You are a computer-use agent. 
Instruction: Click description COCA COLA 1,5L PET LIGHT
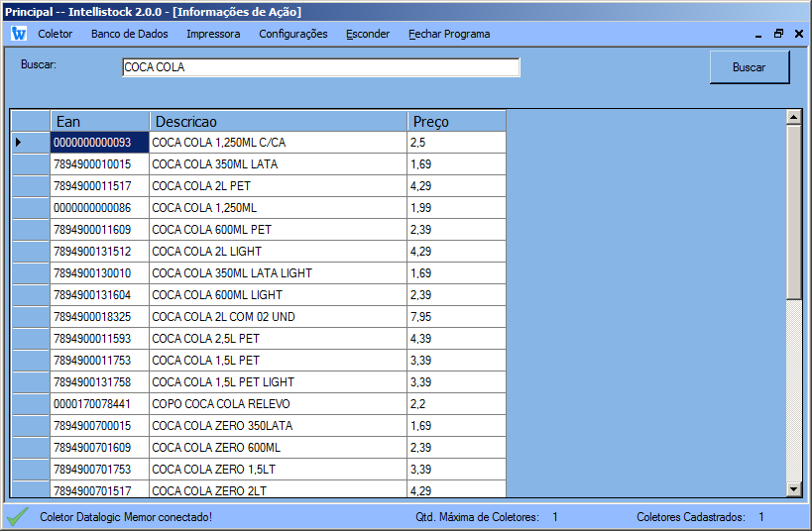point(279,381)
